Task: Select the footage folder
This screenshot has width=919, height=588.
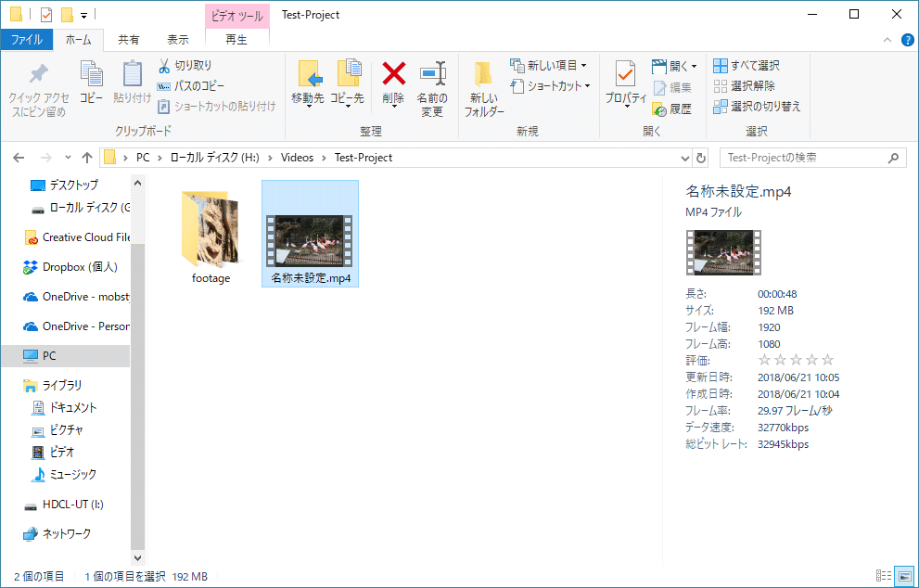Action: (x=211, y=236)
